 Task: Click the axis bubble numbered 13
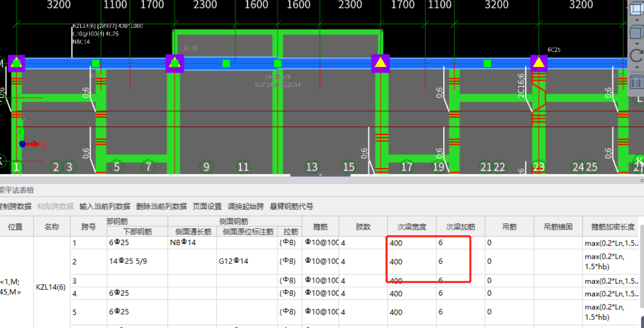pos(312,167)
